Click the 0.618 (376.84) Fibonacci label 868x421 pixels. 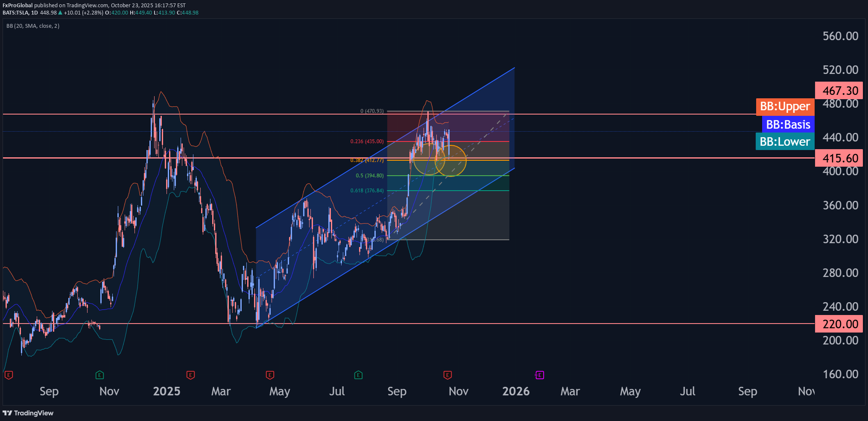tap(367, 191)
